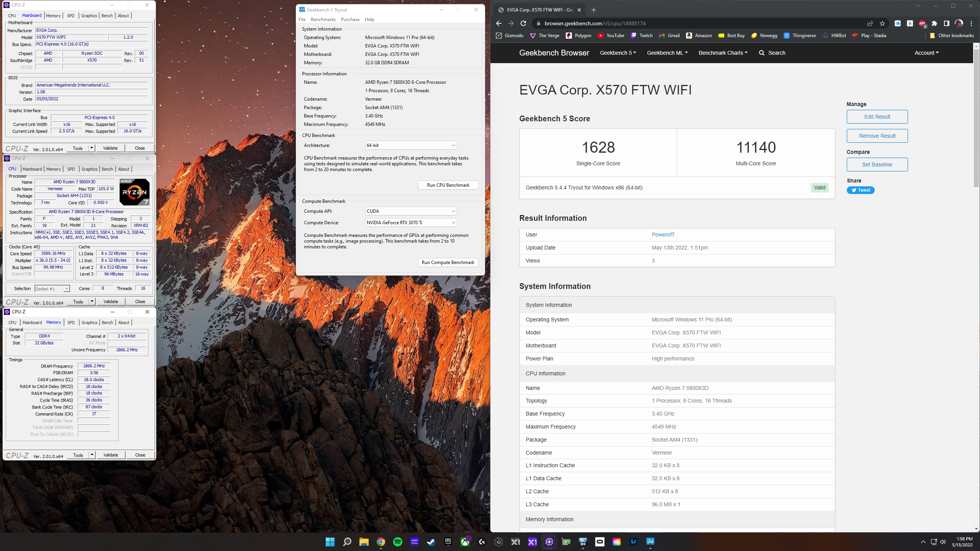Go back in the Chrome browser
The height and width of the screenshot is (551, 980).
[499, 23]
